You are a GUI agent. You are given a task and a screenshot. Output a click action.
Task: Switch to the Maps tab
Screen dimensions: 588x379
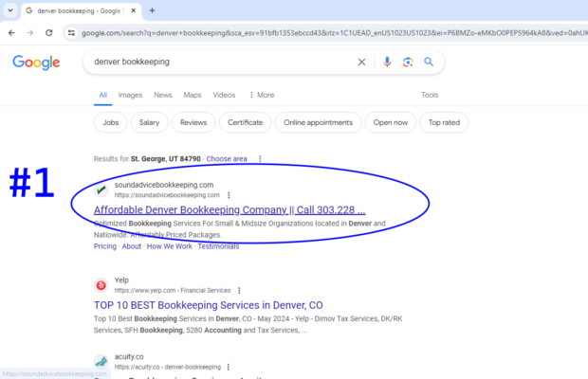(193, 95)
